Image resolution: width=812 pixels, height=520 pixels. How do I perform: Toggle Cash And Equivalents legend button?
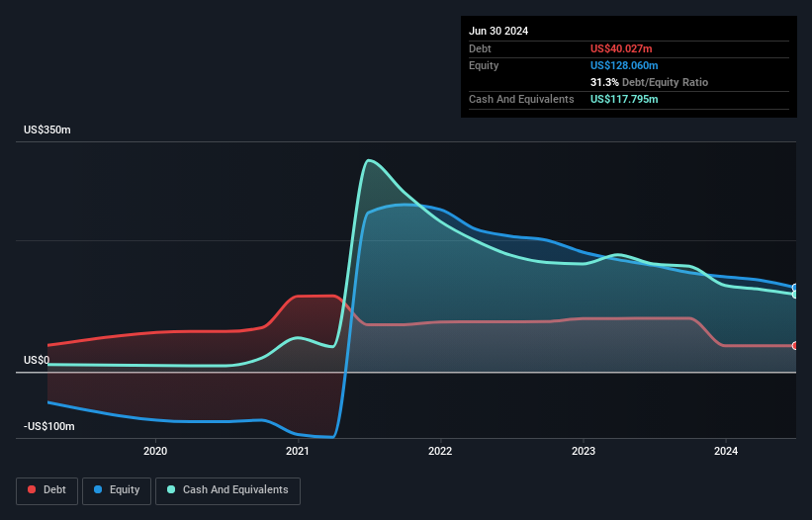227,490
